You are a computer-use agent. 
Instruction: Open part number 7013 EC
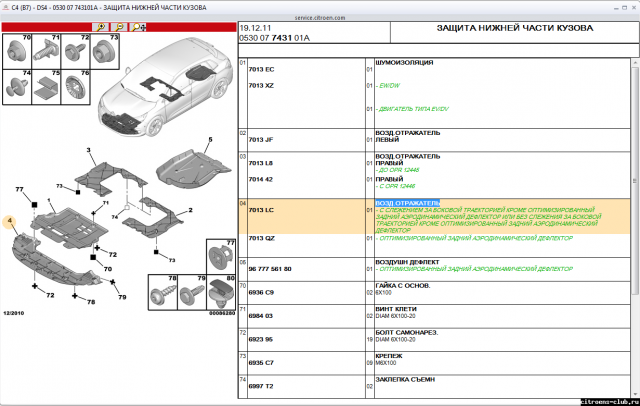261,68
